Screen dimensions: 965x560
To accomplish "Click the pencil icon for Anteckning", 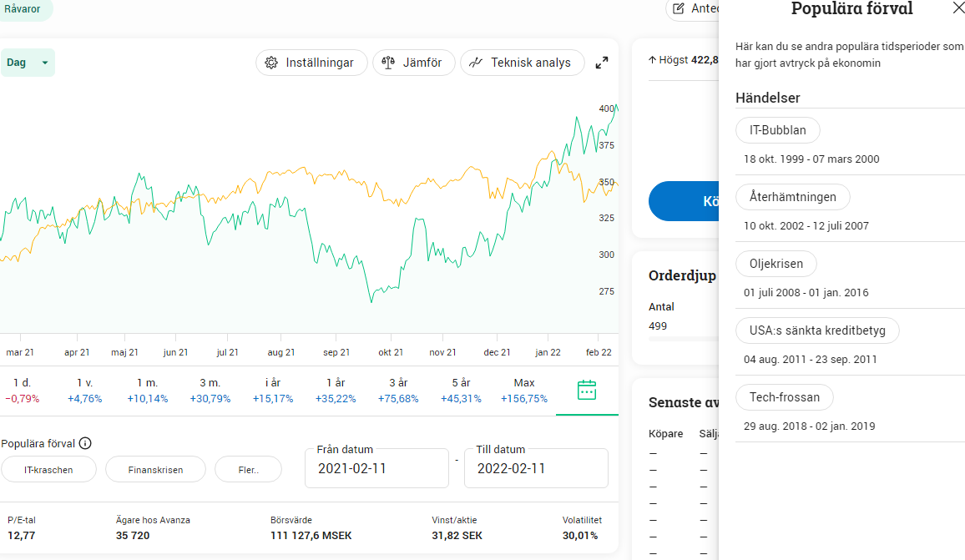I will (678, 8).
